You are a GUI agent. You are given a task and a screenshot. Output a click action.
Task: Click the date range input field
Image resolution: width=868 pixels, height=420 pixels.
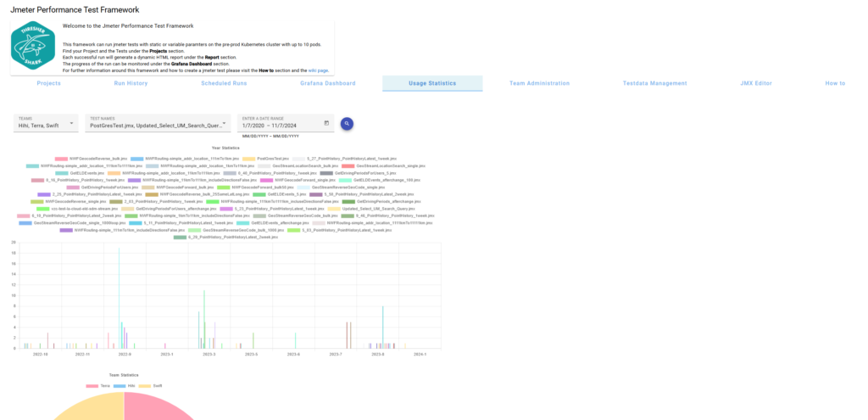[286, 123]
